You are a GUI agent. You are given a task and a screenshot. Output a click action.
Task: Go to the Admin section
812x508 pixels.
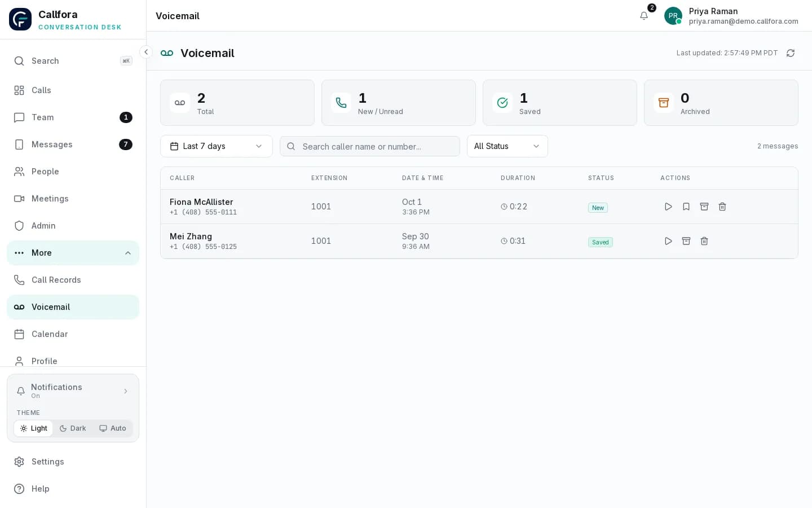73,226
